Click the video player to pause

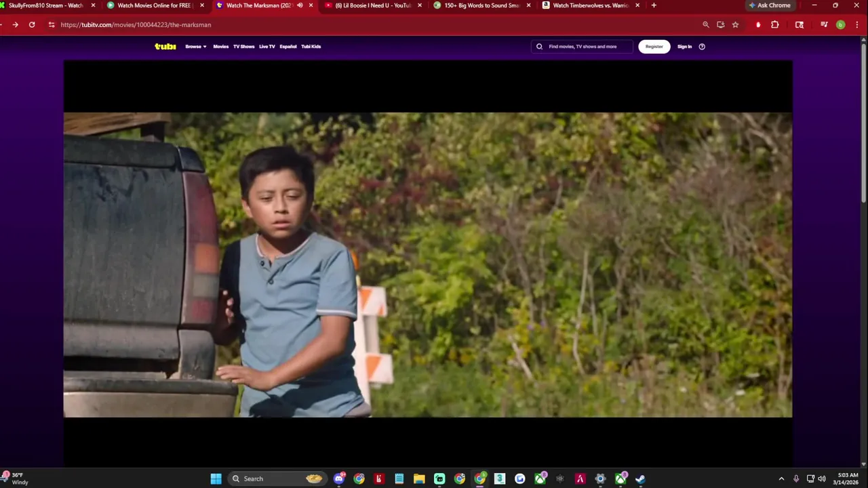click(x=428, y=264)
